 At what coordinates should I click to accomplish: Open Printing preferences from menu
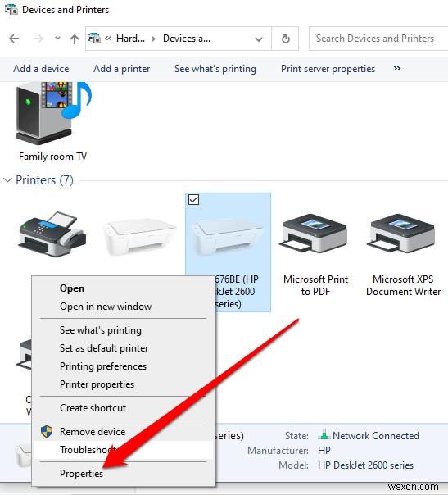tap(103, 366)
